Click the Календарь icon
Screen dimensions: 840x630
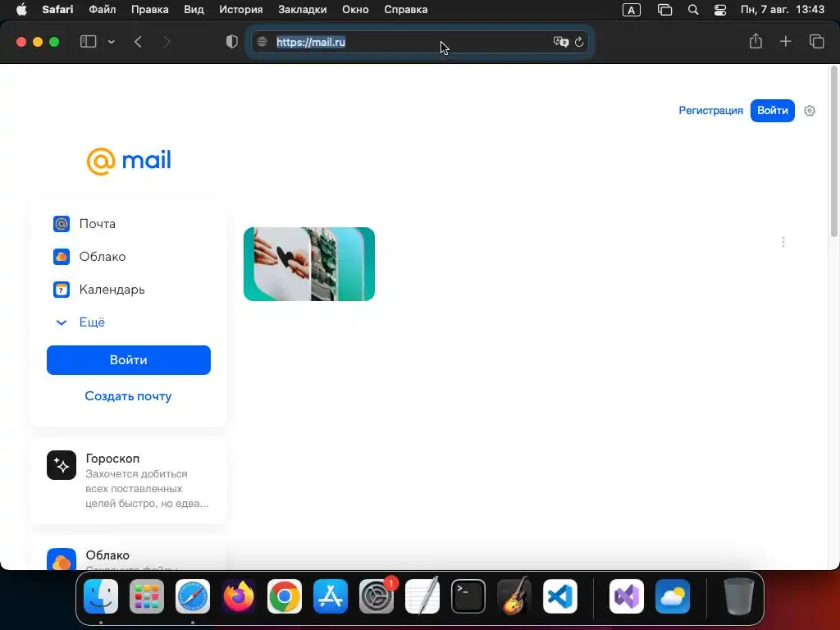coord(62,290)
